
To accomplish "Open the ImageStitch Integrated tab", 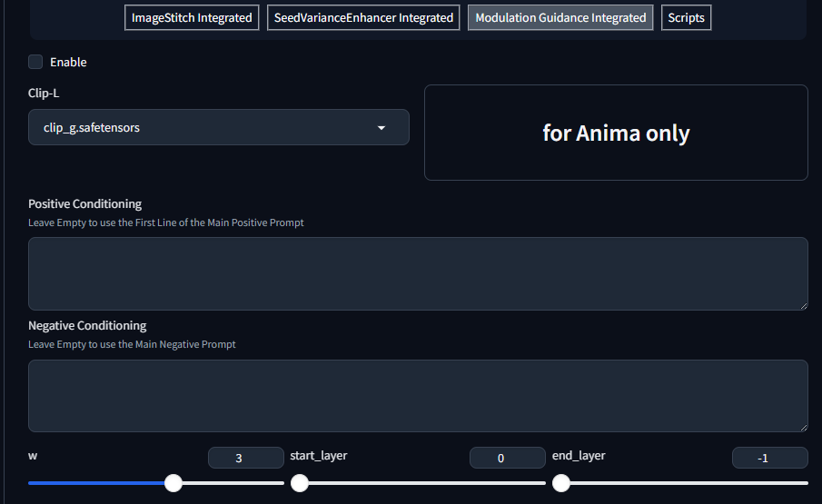I will coord(192,18).
